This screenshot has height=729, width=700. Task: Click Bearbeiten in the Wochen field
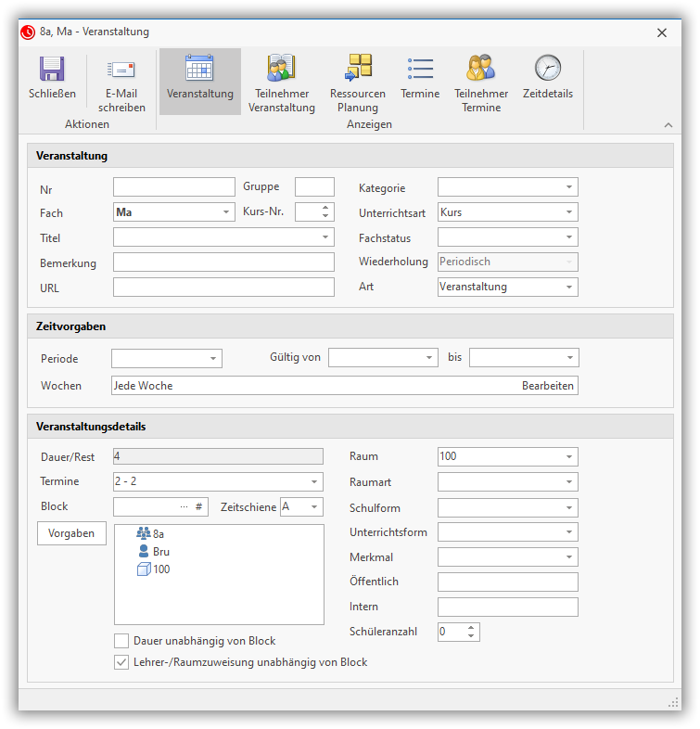547,385
